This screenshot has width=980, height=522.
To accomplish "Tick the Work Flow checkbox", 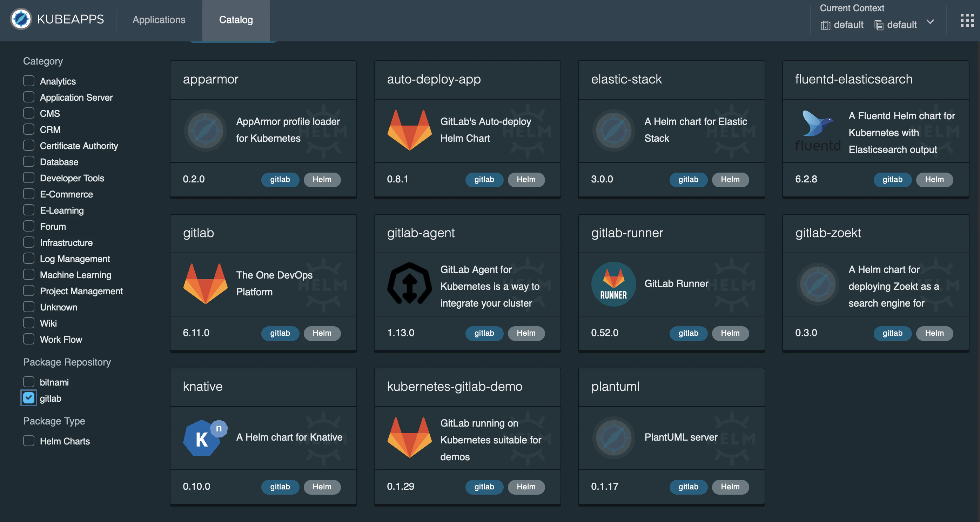I will coord(28,339).
